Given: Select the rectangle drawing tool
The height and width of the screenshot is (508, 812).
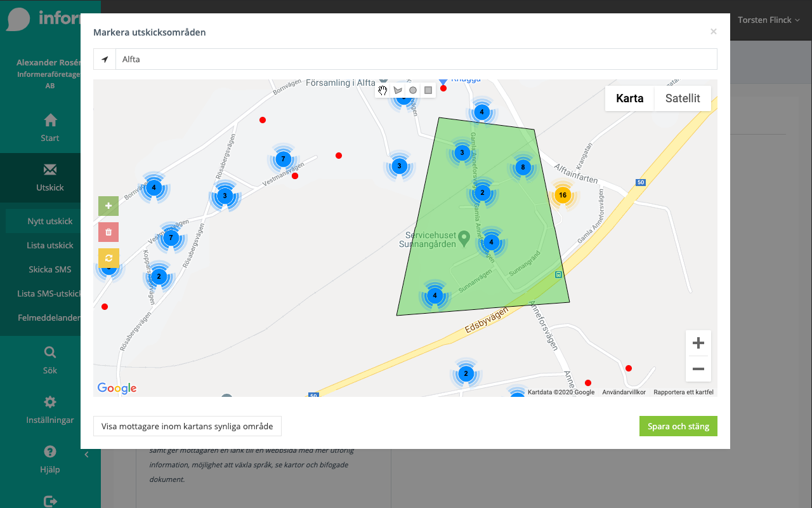Looking at the screenshot, I should [x=428, y=90].
